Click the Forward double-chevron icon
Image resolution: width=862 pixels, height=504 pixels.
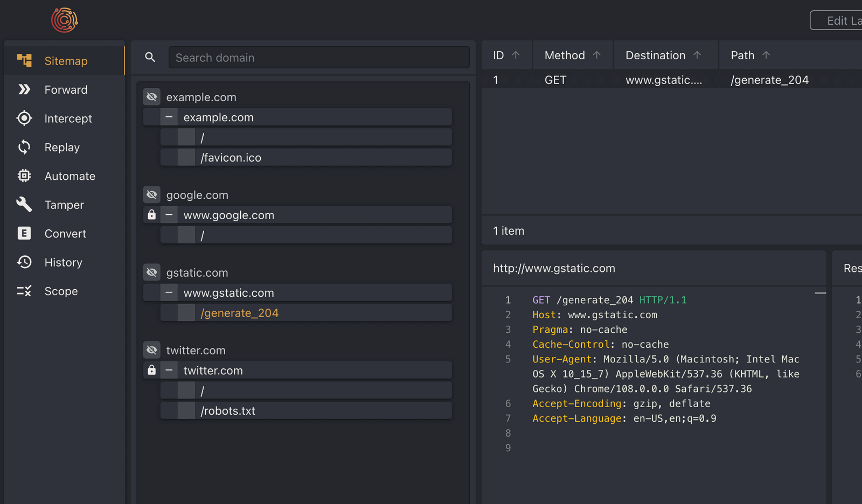tap(24, 89)
